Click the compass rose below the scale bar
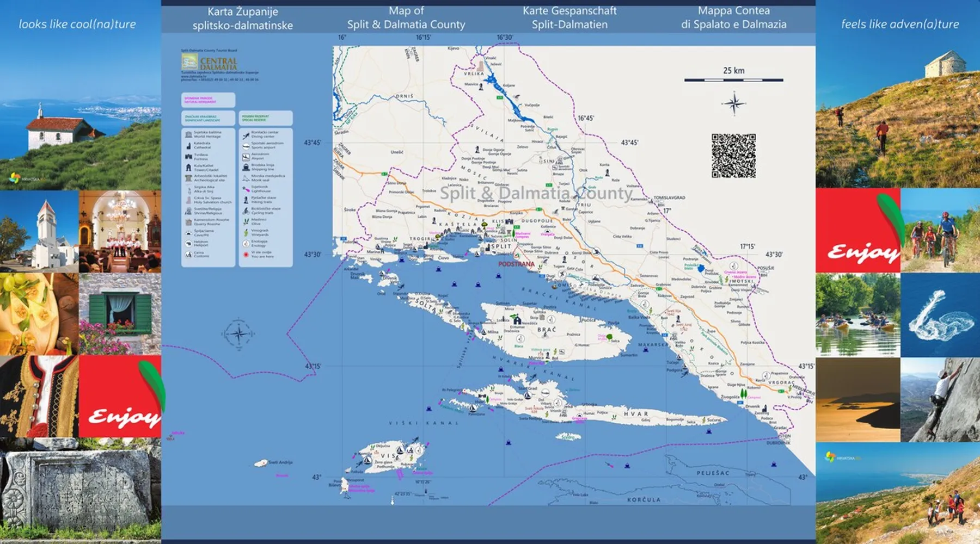 733,103
